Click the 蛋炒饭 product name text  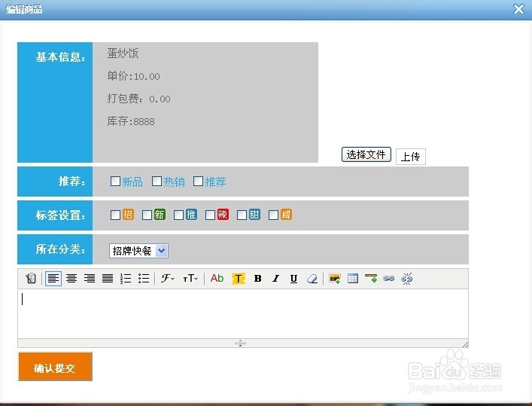pos(123,53)
